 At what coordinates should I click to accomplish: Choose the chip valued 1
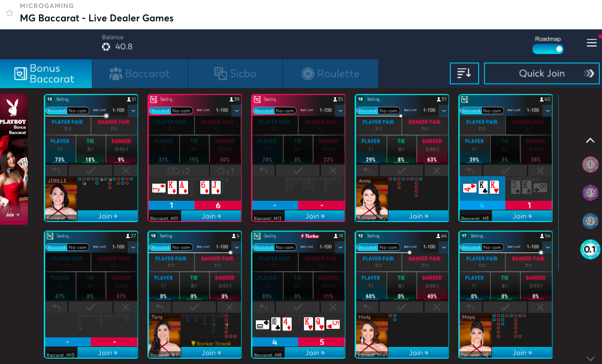(590, 165)
